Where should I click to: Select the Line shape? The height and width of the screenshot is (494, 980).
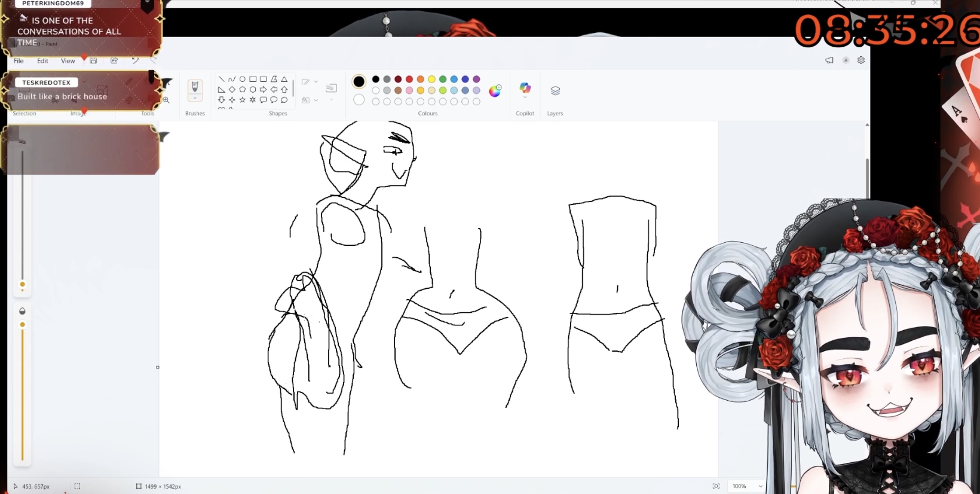[x=221, y=79]
